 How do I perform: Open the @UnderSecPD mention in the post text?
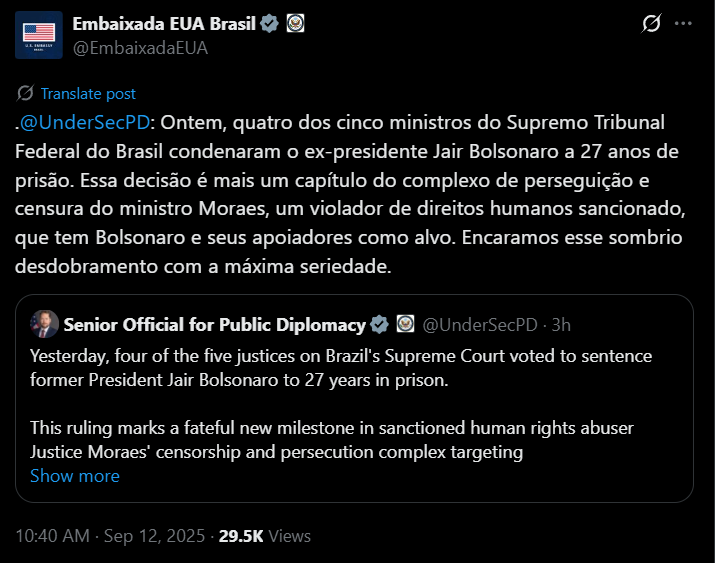(84, 122)
